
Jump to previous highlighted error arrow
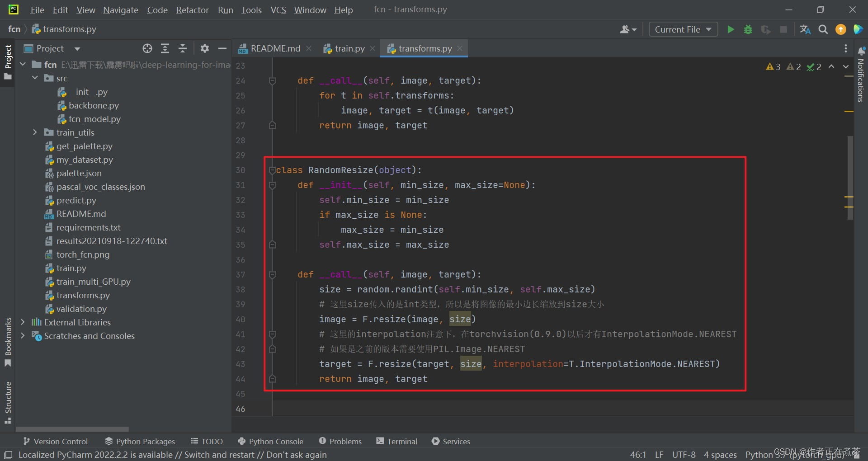pos(831,66)
